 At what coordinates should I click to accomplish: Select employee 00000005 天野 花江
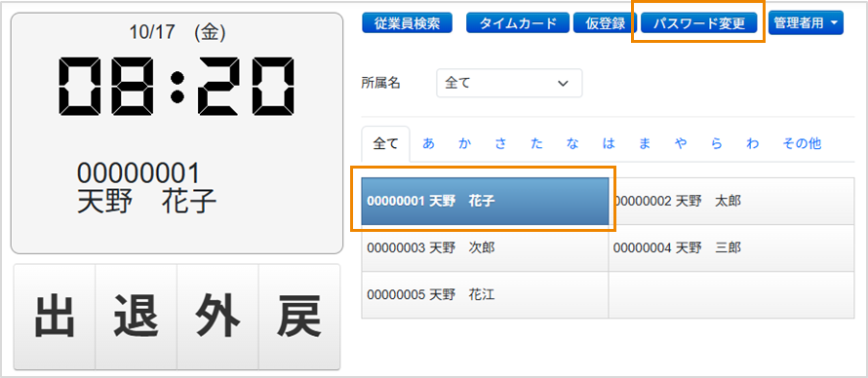tap(485, 295)
